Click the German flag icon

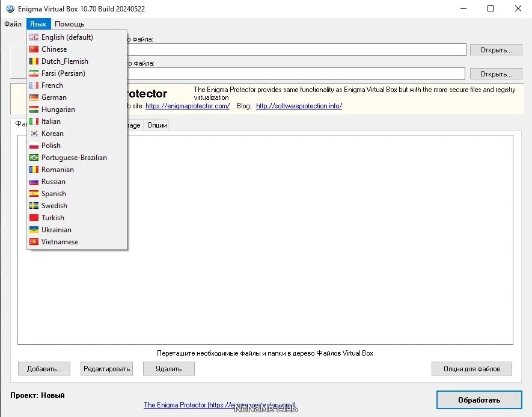(34, 97)
